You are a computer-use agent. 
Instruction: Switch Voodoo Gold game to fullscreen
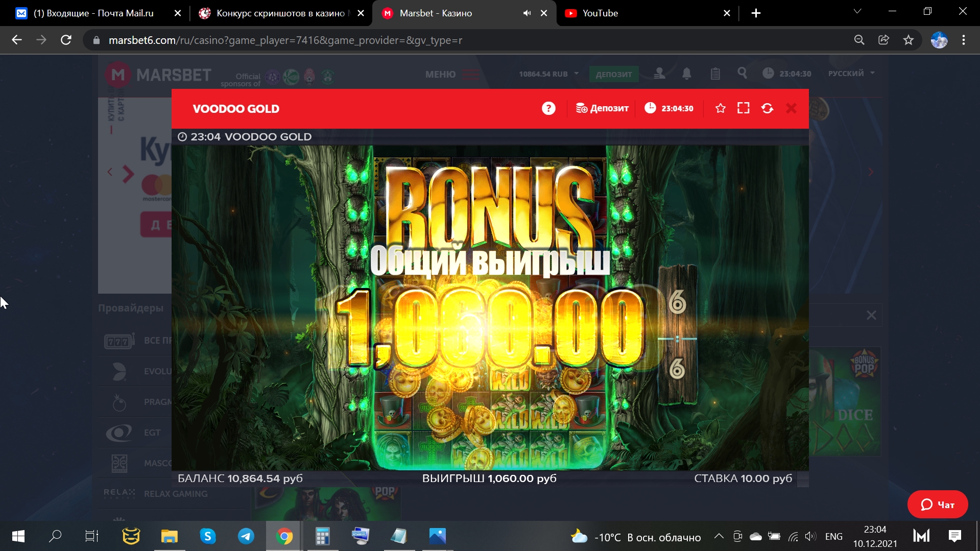744,108
